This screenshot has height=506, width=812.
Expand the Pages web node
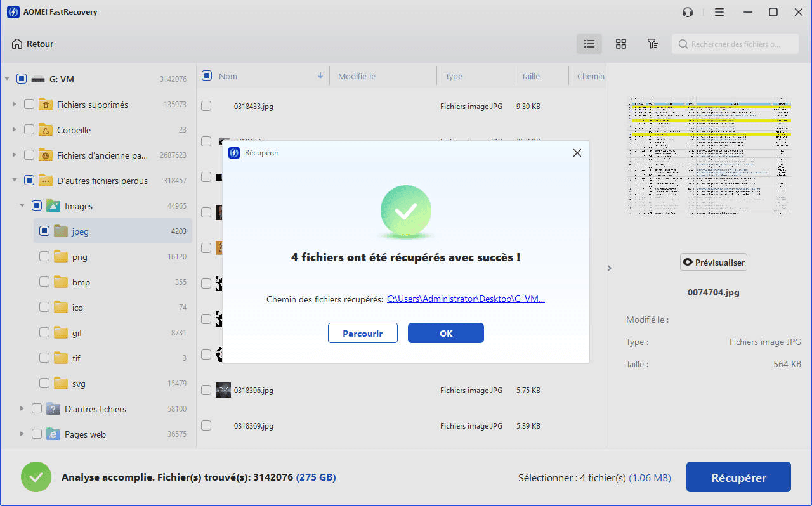point(22,434)
